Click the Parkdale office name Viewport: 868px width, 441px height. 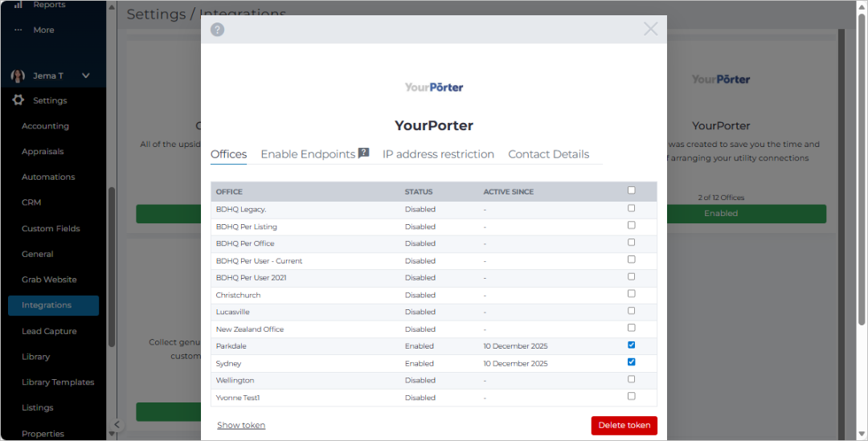(x=231, y=346)
